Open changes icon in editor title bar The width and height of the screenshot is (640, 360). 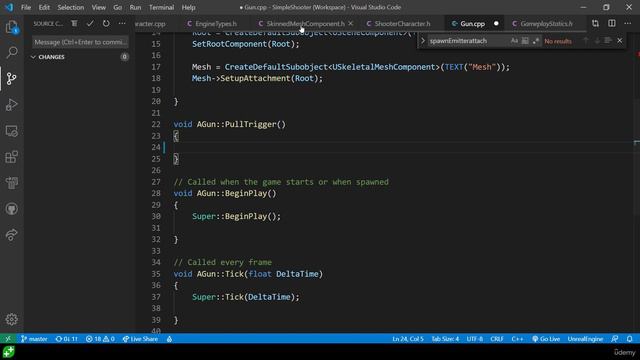pyautogui.click(x=595, y=24)
